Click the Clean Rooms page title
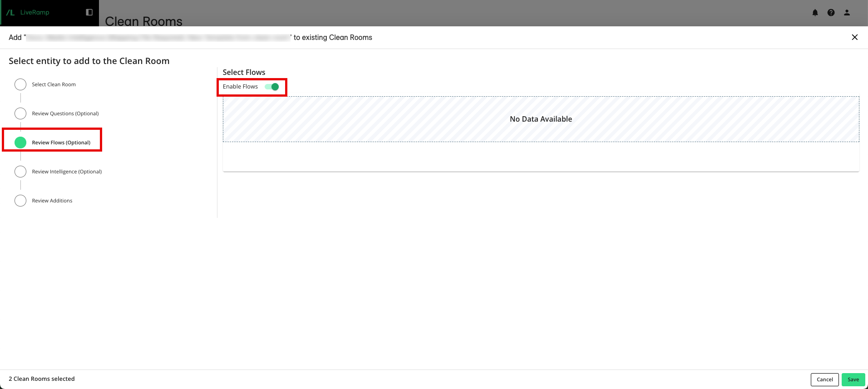This screenshot has width=868, height=389. point(143,21)
